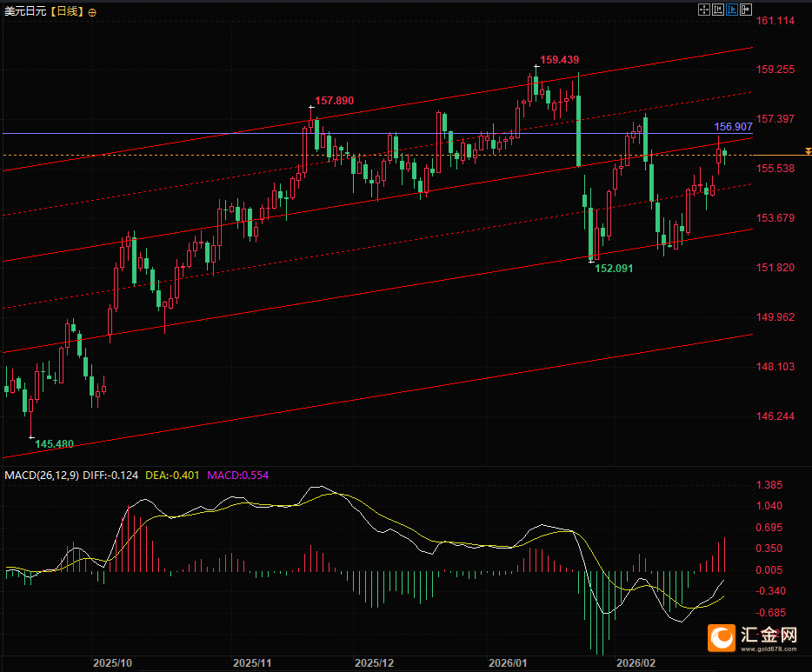The height and width of the screenshot is (672, 812).
Task: Click the DIFF:-0.124 value label
Action: click(x=112, y=476)
